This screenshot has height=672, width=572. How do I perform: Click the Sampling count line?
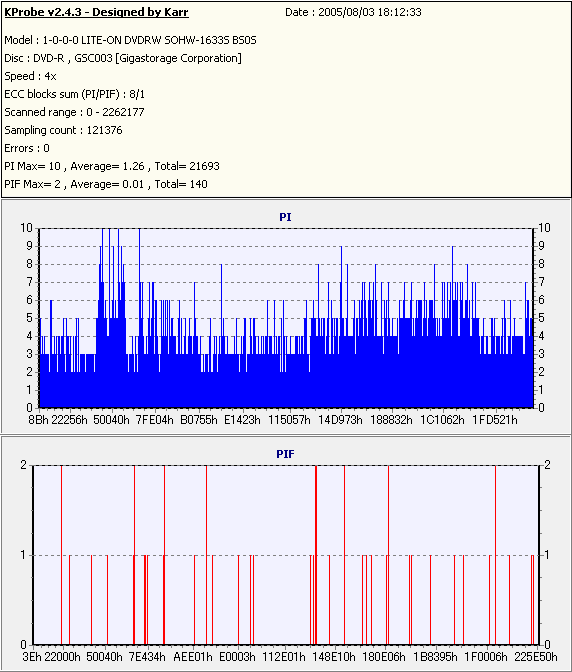63,130
